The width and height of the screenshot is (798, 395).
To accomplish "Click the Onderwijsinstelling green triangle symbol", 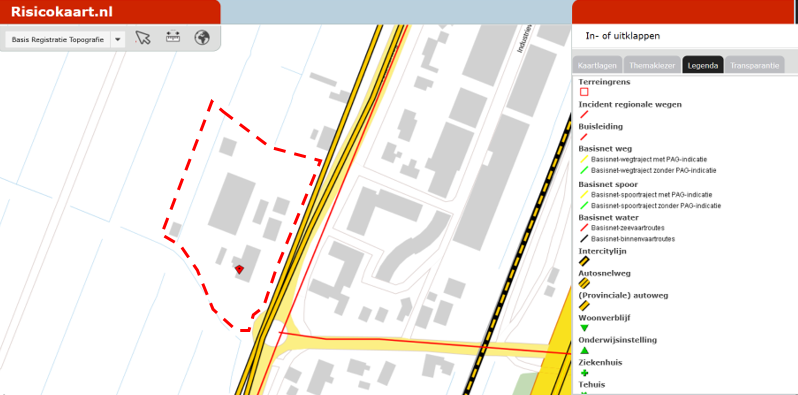I will tap(584, 350).
